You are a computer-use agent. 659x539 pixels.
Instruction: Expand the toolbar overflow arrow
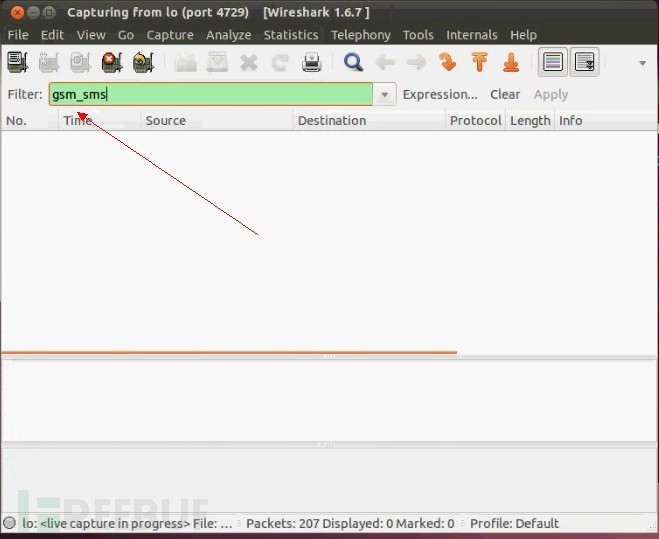(642, 63)
